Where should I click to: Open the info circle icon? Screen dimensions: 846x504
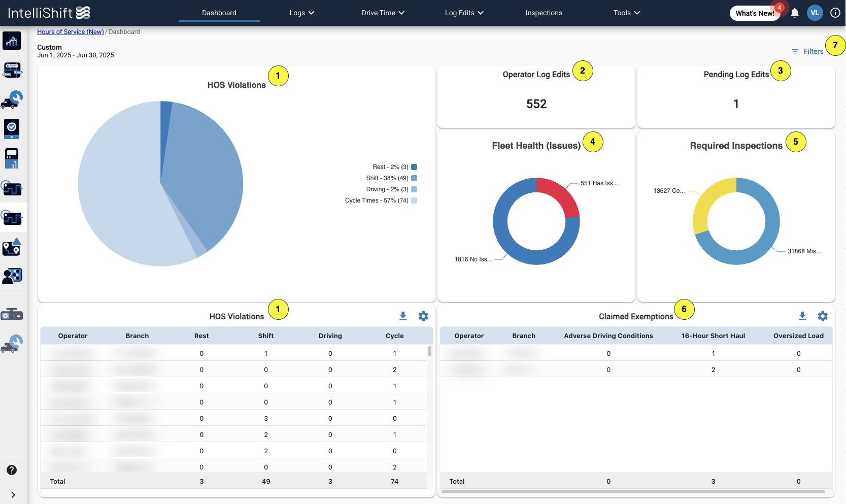(x=835, y=13)
